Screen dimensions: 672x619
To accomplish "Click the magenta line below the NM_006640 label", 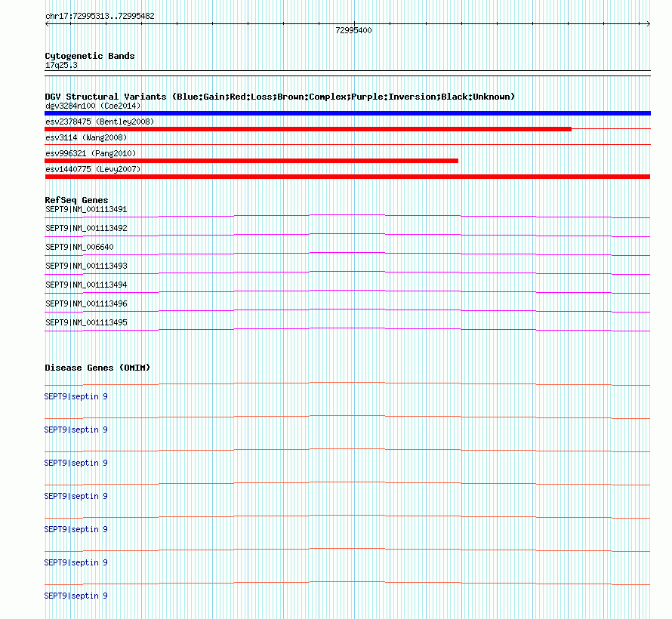I will pos(347,253).
